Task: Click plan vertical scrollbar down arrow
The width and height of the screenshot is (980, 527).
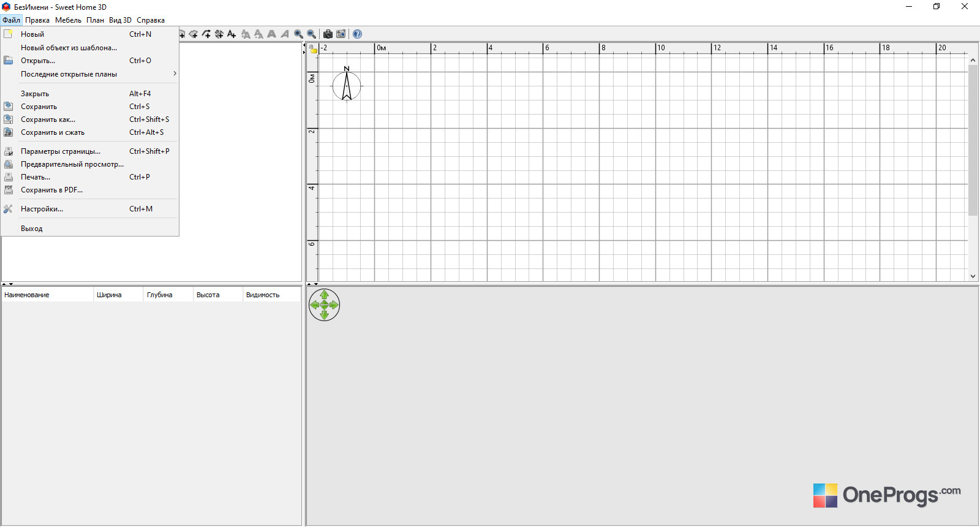Action: (973, 276)
